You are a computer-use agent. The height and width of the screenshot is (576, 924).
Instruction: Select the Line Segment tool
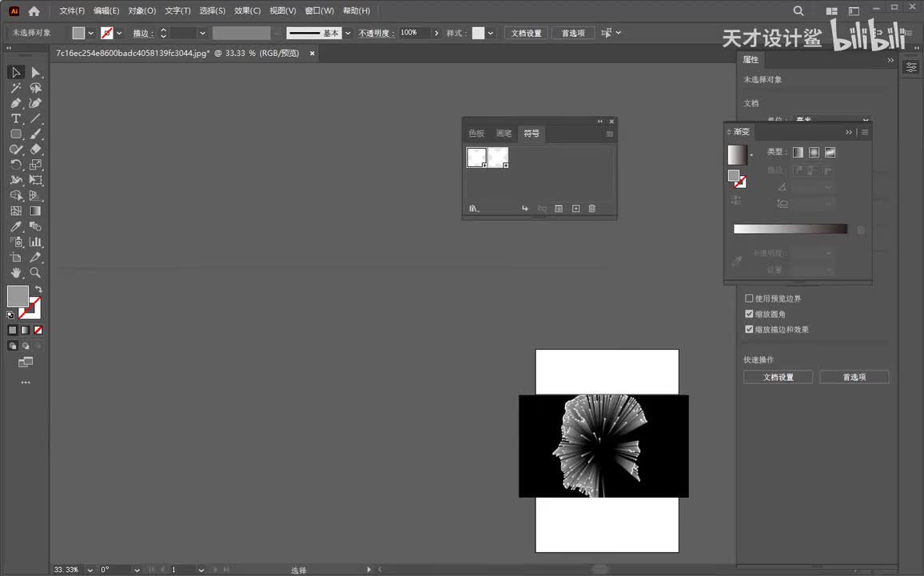[x=35, y=118]
